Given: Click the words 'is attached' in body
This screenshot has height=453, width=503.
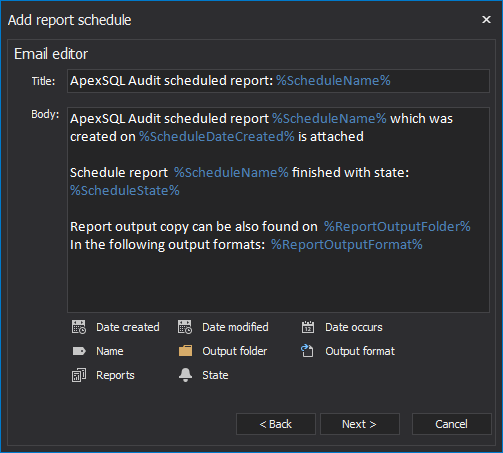Looking at the screenshot, I should [x=331, y=137].
